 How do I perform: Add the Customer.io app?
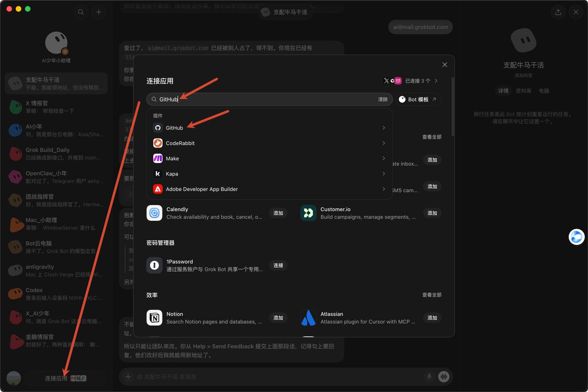[x=432, y=213]
